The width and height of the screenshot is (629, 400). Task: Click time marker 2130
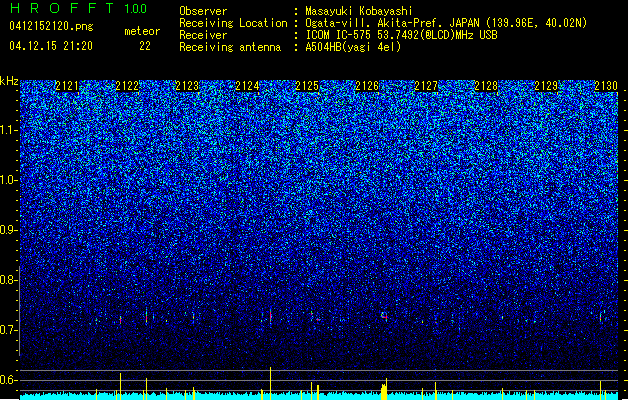tap(606, 86)
